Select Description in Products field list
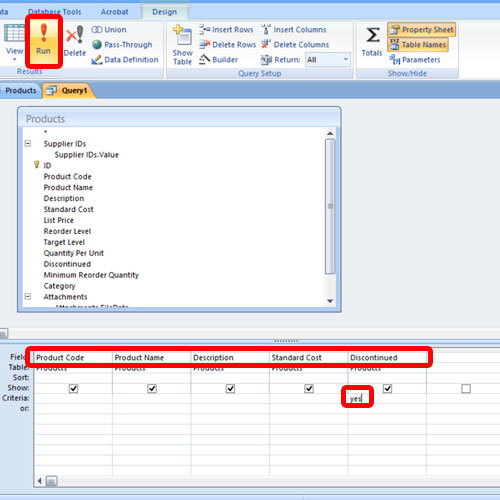 [x=64, y=198]
